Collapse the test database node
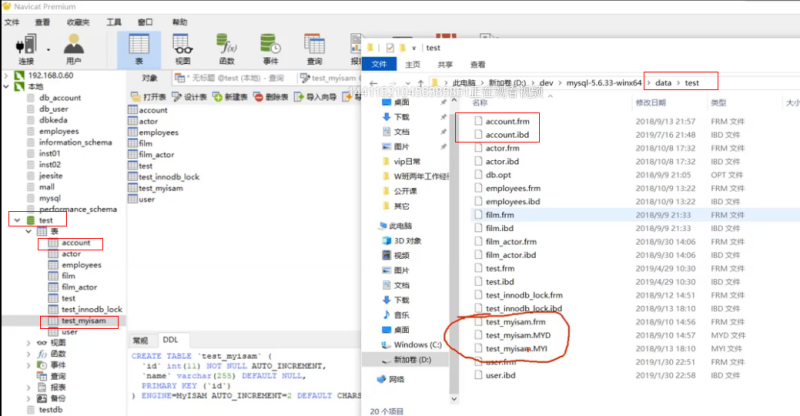Screen dimensions: 800x416 click(x=17, y=221)
